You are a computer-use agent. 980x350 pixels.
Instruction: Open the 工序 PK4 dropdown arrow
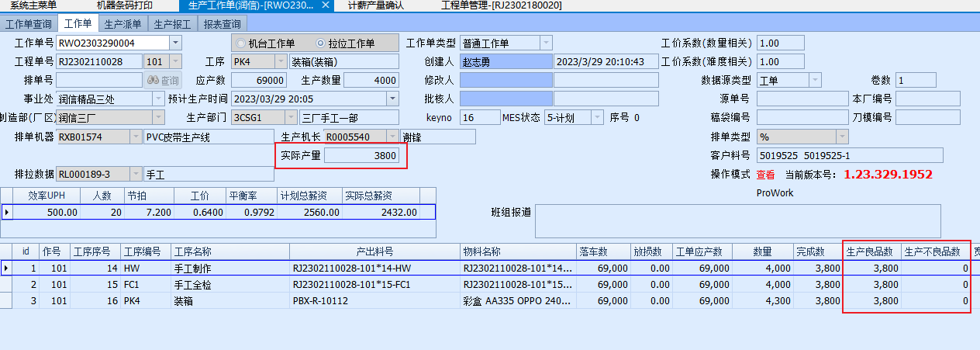pyautogui.click(x=281, y=61)
